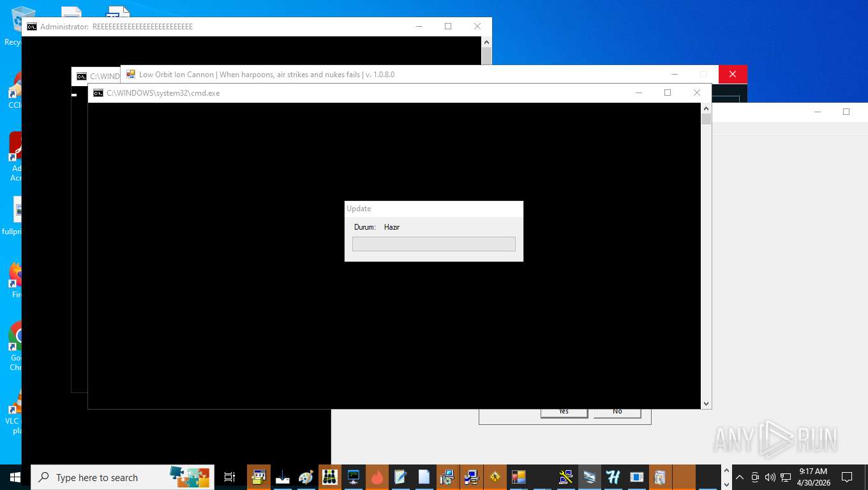This screenshot has height=490, width=868.
Task: Click the Low Orbit Ion Cannon title bar icon
Action: [x=131, y=74]
